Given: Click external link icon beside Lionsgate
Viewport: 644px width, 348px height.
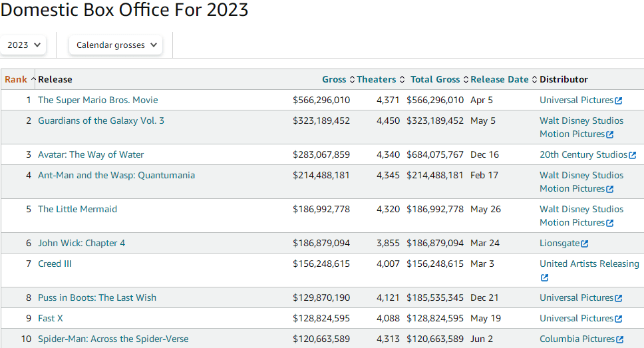Looking at the screenshot, I should (x=585, y=244).
